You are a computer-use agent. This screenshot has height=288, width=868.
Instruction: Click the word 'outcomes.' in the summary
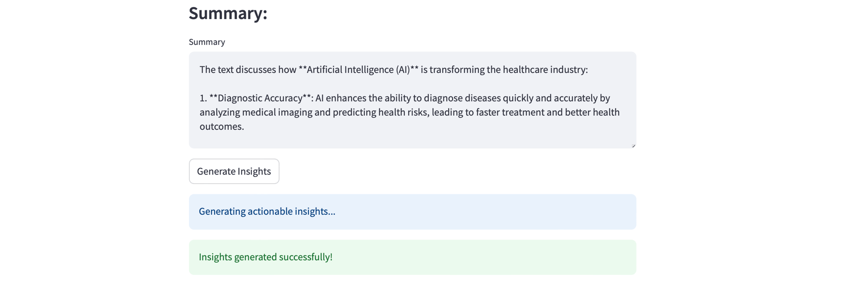[222, 127]
